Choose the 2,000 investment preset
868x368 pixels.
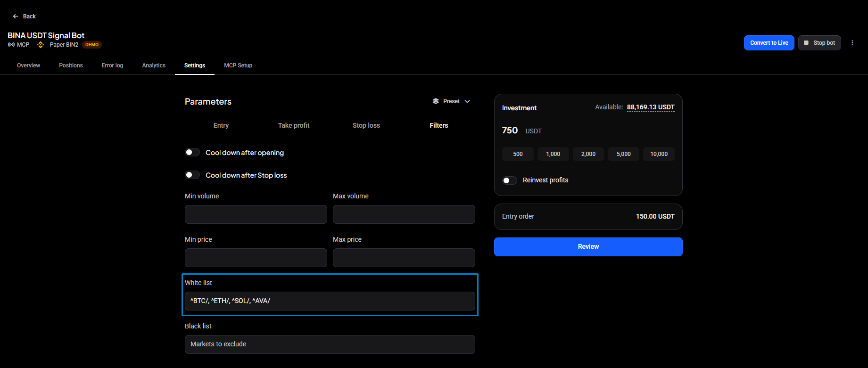[588, 154]
